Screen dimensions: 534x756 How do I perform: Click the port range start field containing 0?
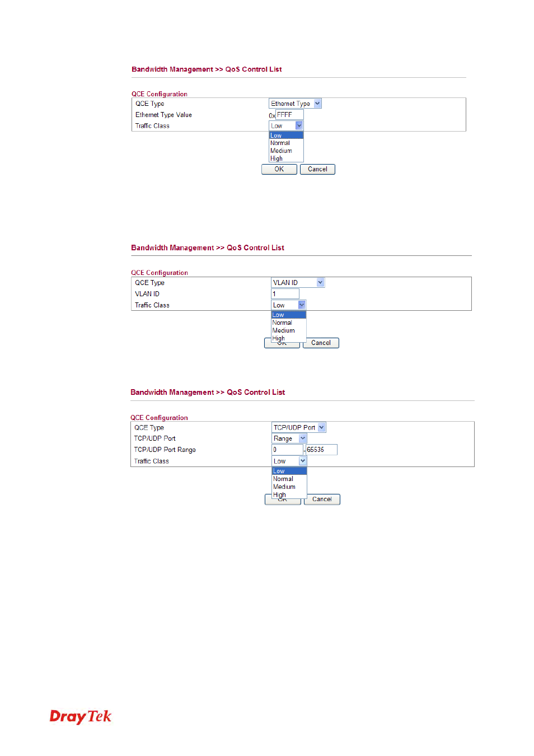tap(287, 450)
